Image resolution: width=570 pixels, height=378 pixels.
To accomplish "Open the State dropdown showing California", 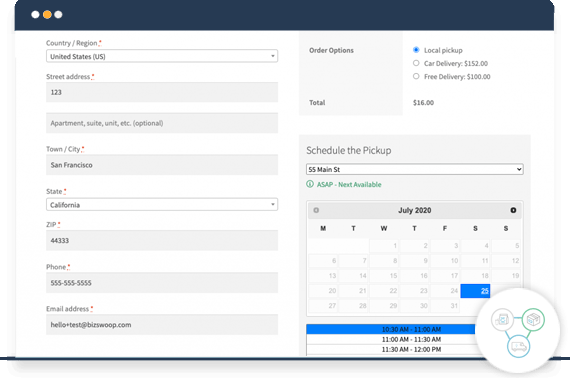I will pos(162,205).
